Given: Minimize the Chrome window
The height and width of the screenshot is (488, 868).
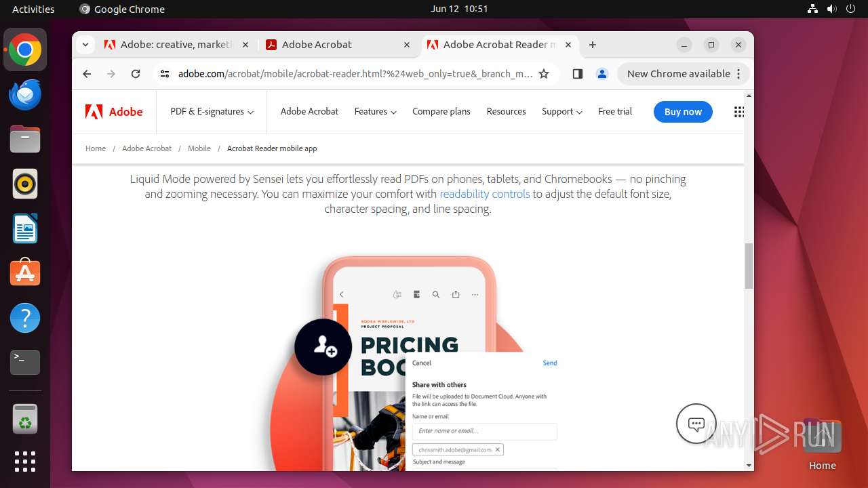Looking at the screenshot, I should (684, 45).
